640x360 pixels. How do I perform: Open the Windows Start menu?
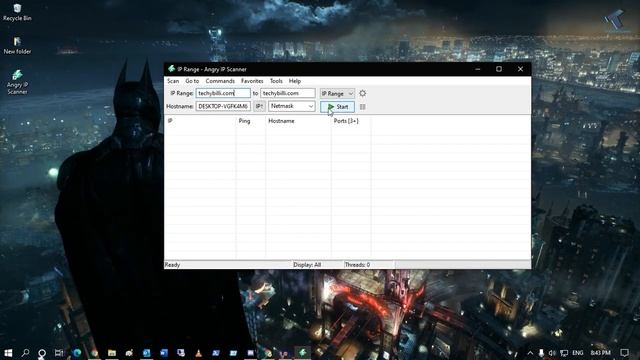point(8,353)
